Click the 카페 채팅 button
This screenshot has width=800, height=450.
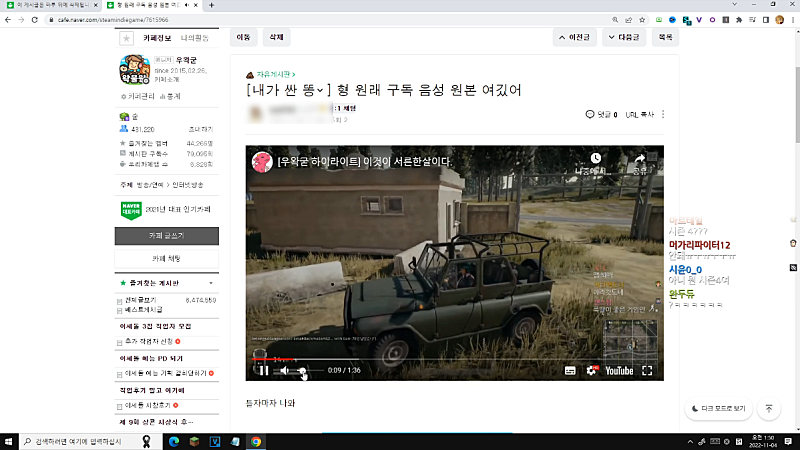coord(167,259)
